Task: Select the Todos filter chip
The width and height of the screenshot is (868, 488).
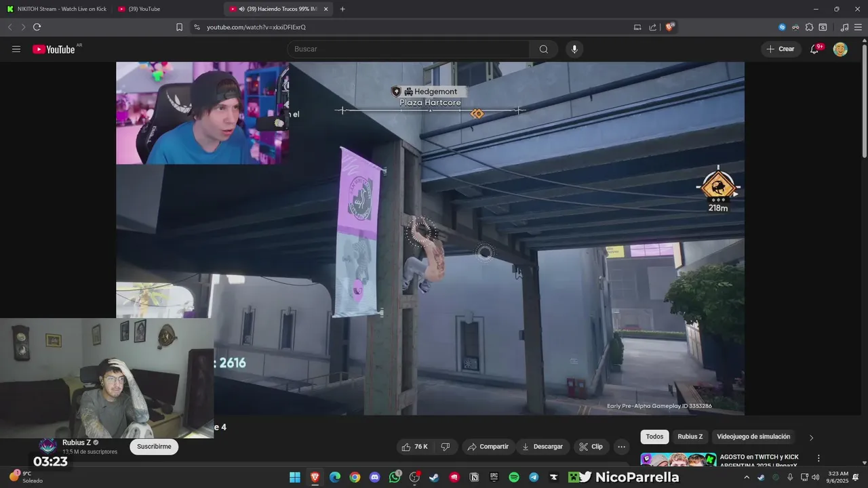Action: tap(654, 436)
